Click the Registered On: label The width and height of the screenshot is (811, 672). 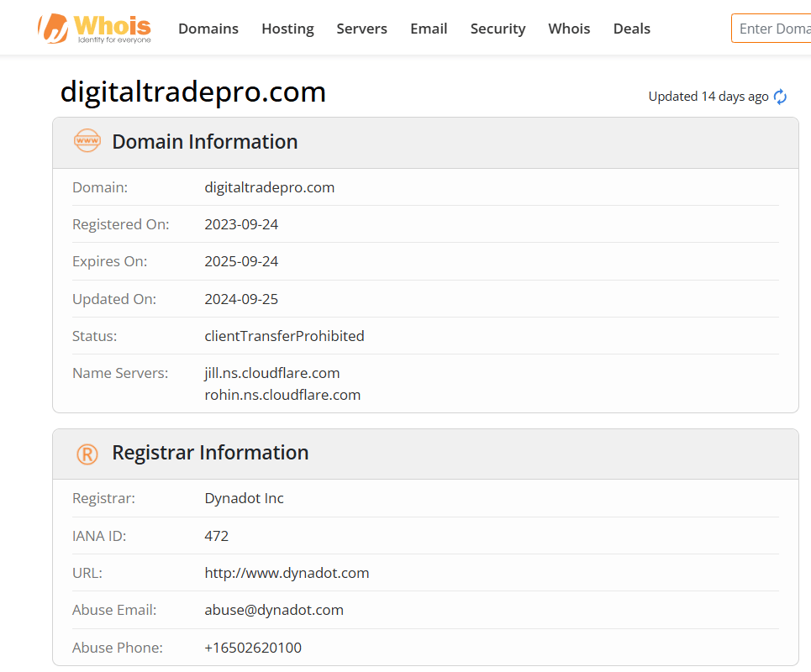(120, 224)
